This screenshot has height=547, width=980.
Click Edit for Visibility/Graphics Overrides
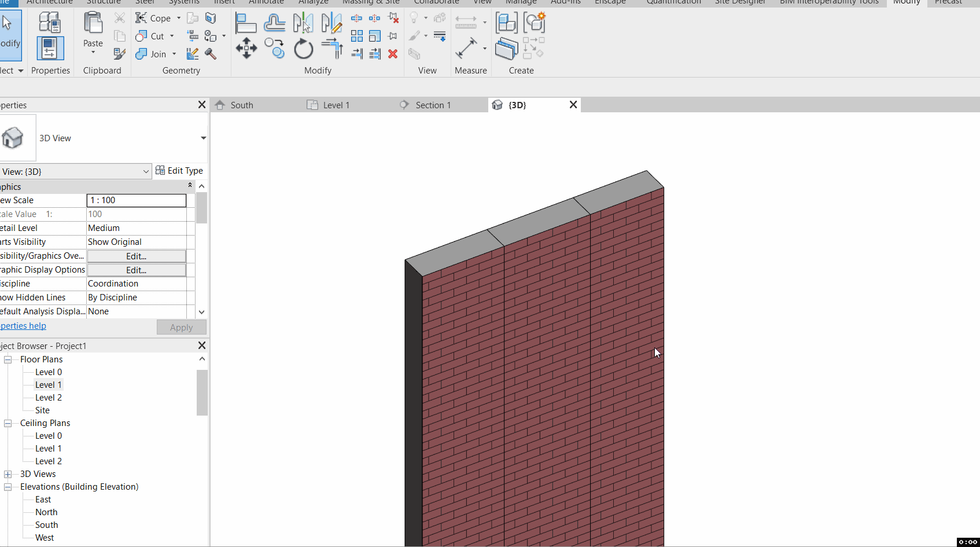[x=135, y=256]
